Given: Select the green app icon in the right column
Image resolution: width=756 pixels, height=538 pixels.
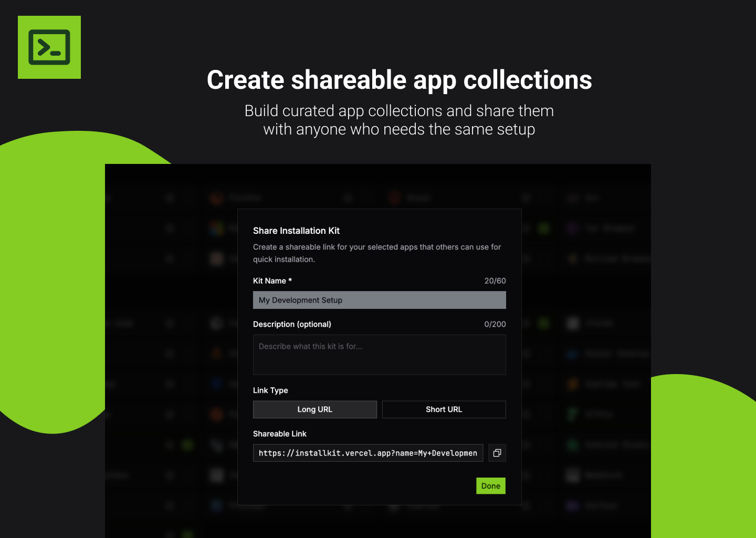Looking at the screenshot, I should [572, 414].
